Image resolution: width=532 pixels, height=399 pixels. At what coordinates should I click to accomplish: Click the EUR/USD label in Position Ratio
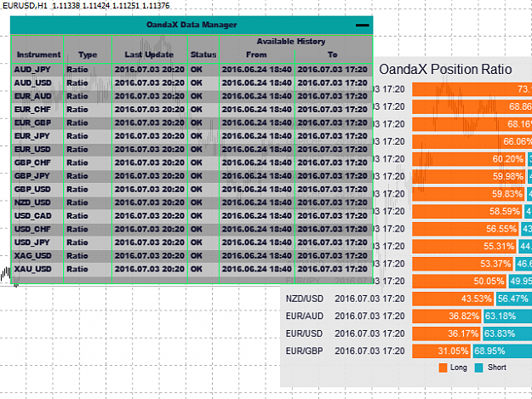(304, 333)
